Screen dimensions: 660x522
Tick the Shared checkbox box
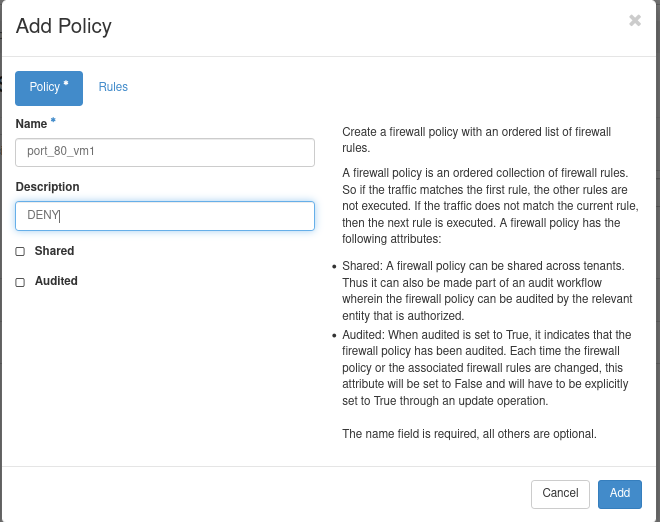pos(20,252)
